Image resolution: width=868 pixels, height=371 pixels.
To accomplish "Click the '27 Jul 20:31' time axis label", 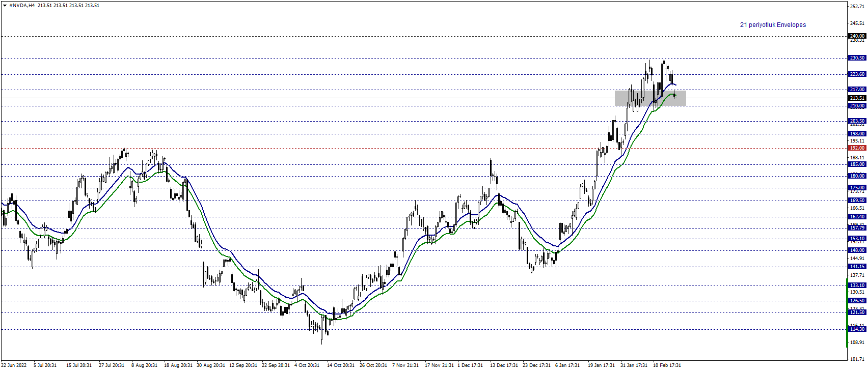I will (x=112, y=365).
